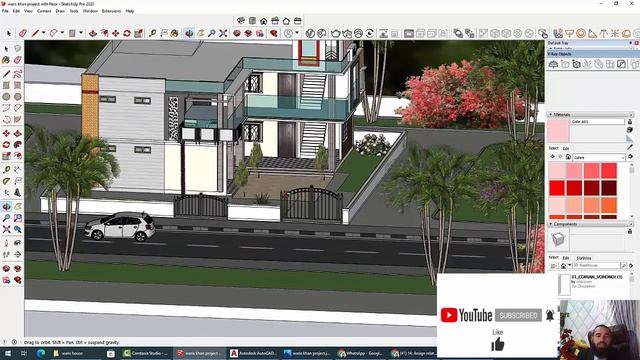Pick the Eraser tool in top toolbar
Screen dimensions: 640x360
click(23, 33)
